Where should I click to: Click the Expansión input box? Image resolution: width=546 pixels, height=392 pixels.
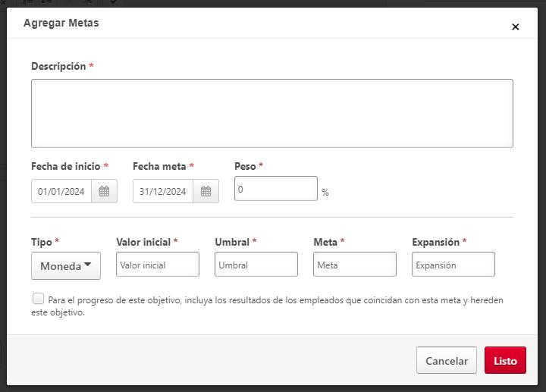pyautogui.click(x=453, y=265)
